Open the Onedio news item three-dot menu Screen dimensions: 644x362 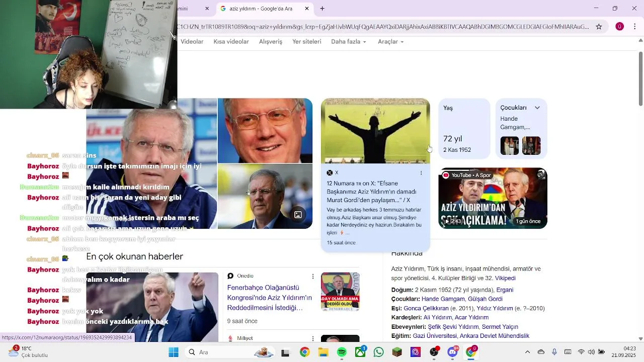(313, 277)
